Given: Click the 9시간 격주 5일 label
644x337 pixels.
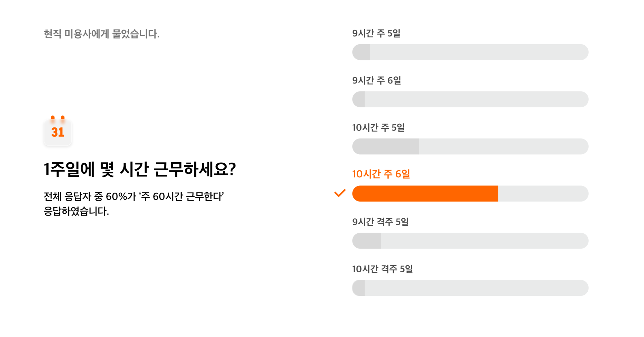Looking at the screenshot, I should pos(380,222).
